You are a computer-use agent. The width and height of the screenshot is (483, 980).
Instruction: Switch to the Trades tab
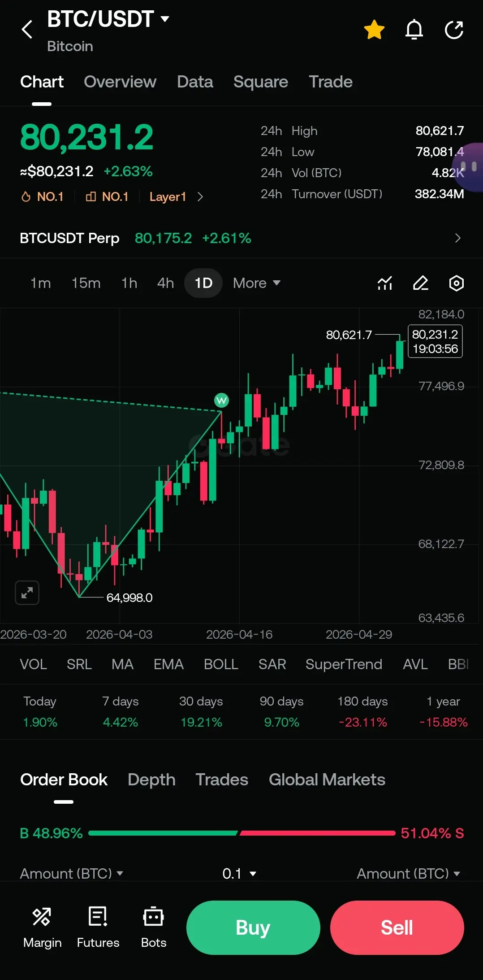point(222,780)
